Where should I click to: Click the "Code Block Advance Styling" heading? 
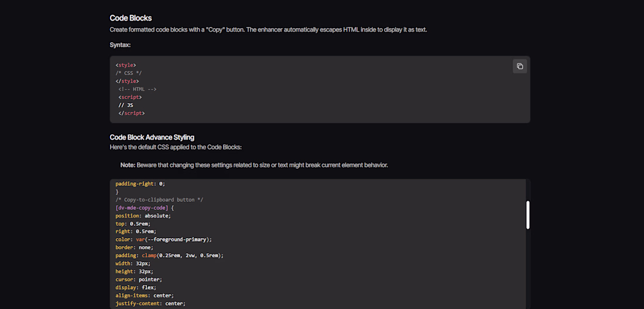pyautogui.click(x=152, y=137)
